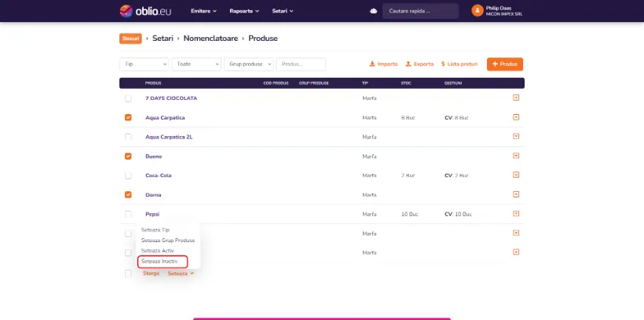The height and width of the screenshot is (320, 644).
Task: Focus the Cautare rapida search field
Action: [420, 11]
